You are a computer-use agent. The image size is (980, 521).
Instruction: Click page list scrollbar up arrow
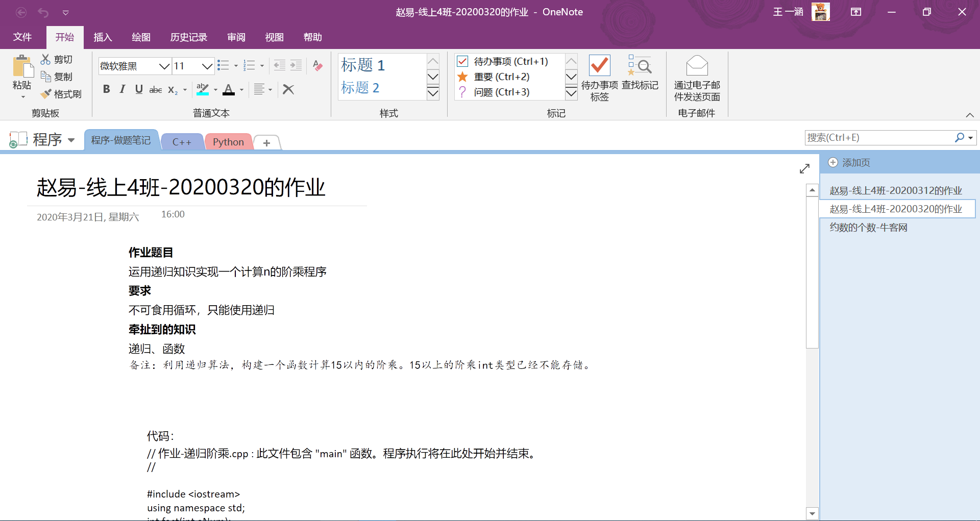(812, 190)
